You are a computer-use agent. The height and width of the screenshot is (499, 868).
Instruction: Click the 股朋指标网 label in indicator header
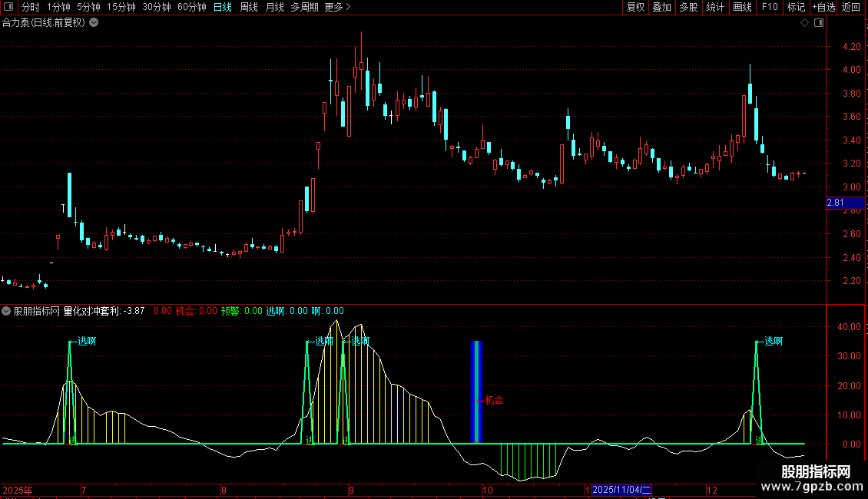37,311
